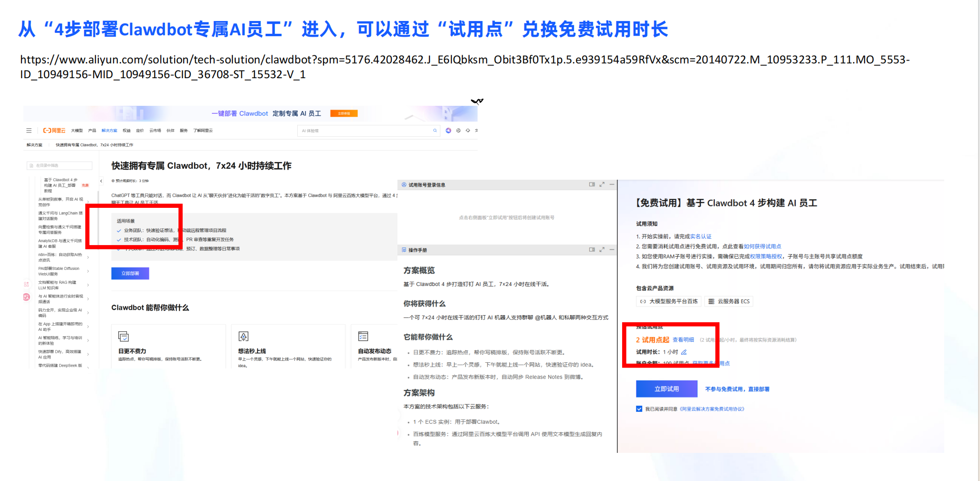Image resolution: width=980 pixels, height=481 pixels.
Task: Expand n8n+百炼 sidebar item
Action: coord(88,257)
